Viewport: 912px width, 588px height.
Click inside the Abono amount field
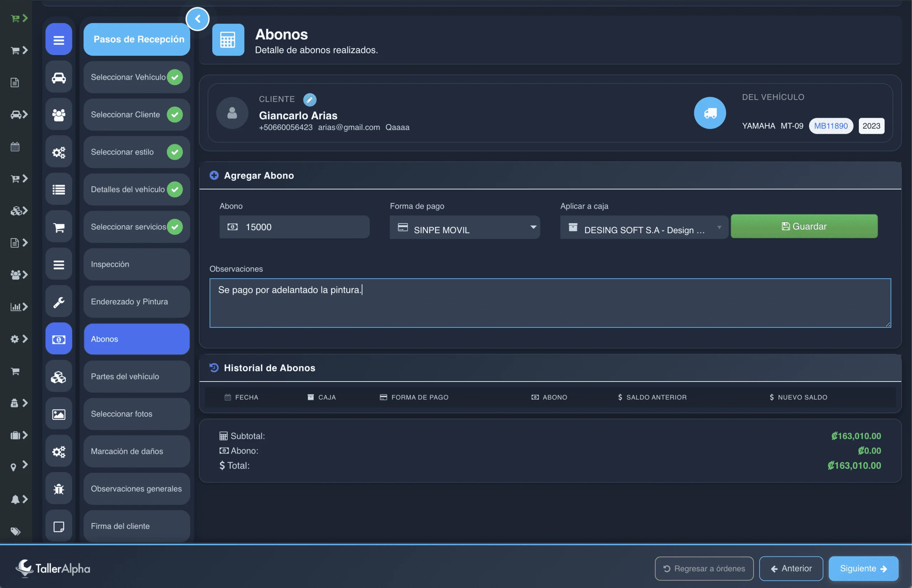coord(294,226)
